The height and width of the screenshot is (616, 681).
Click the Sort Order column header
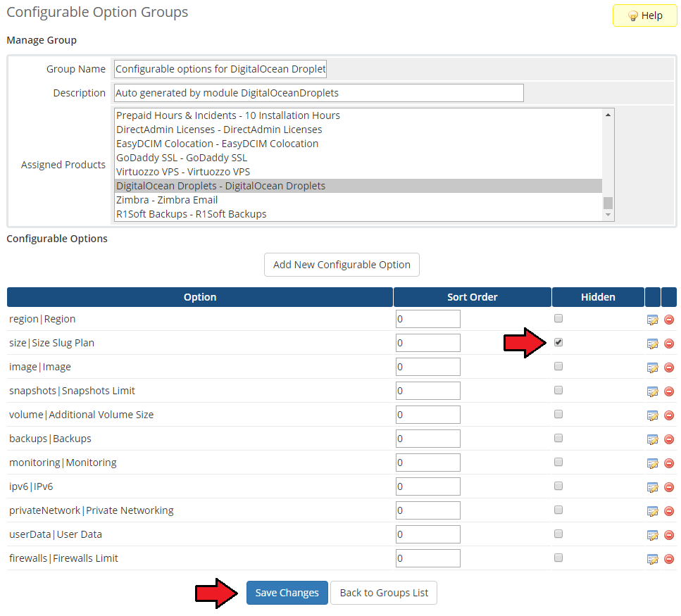(x=473, y=297)
